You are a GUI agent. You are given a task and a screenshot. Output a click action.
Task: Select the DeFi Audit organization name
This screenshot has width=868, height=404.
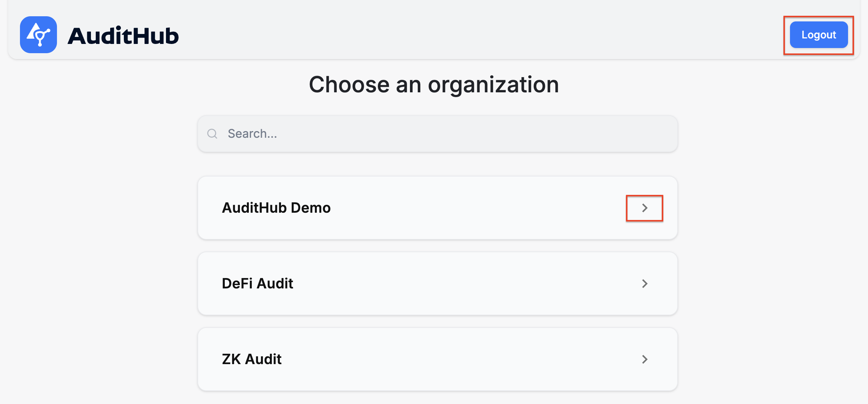(x=257, y=284)
